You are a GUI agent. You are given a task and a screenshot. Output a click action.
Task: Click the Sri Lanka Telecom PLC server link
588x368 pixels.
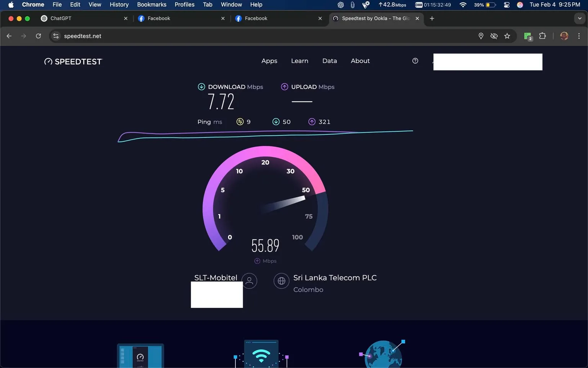click(335, 278)
